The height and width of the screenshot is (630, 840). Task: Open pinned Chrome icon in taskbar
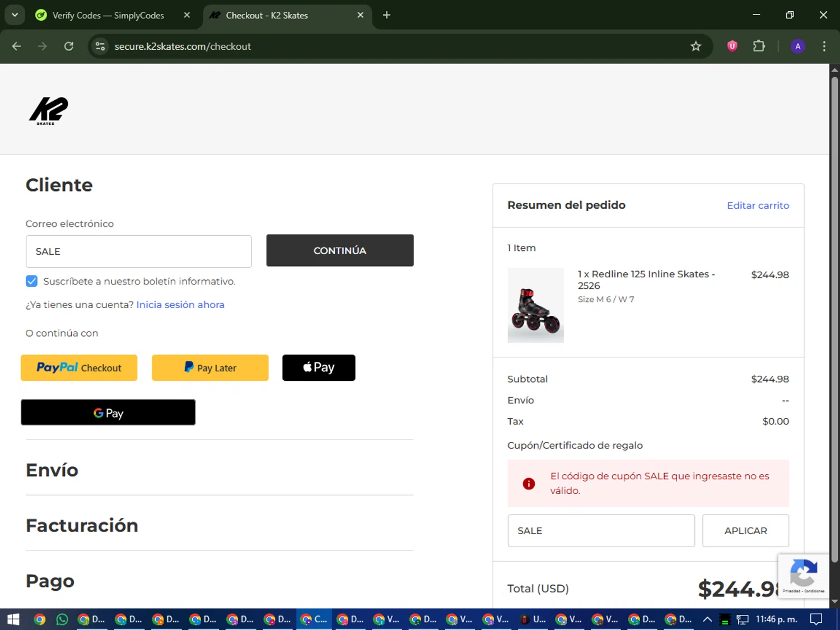39,619
